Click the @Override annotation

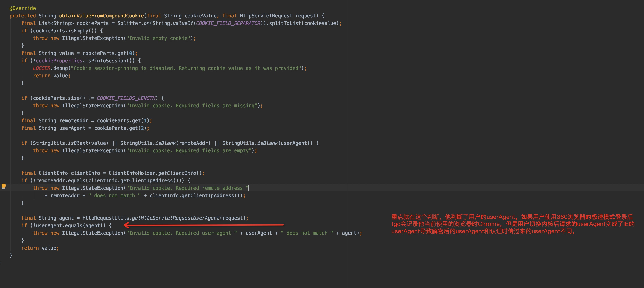tap(22, 8)
